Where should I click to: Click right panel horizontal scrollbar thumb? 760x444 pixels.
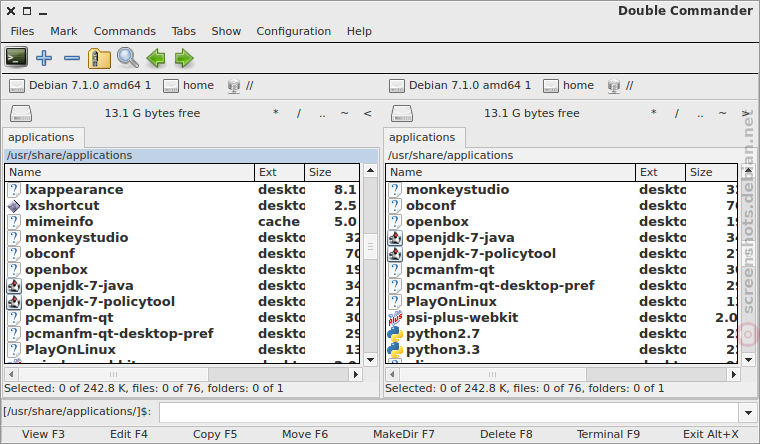[493, 374]
